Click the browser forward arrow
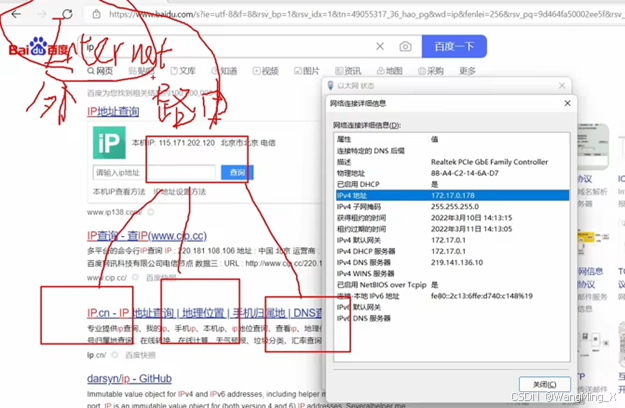The width and height of the screenshot is (625, 408). pos(41,14)
